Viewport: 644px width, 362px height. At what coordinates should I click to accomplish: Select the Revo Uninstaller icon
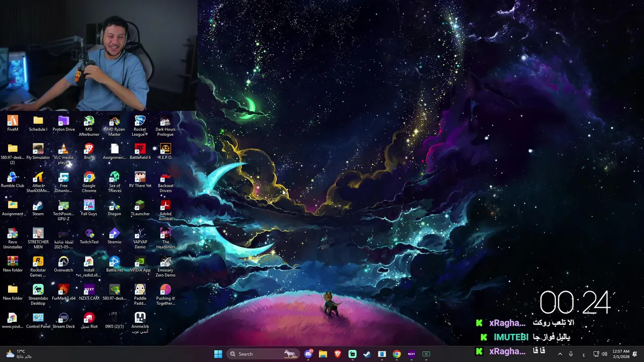click(13, 238)
